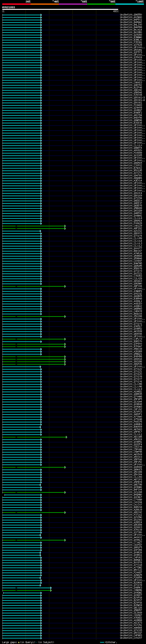Select hit label UniRef100_B4QHN0
The height and width of the screenshot is (644, 146).
click(131, 495)
